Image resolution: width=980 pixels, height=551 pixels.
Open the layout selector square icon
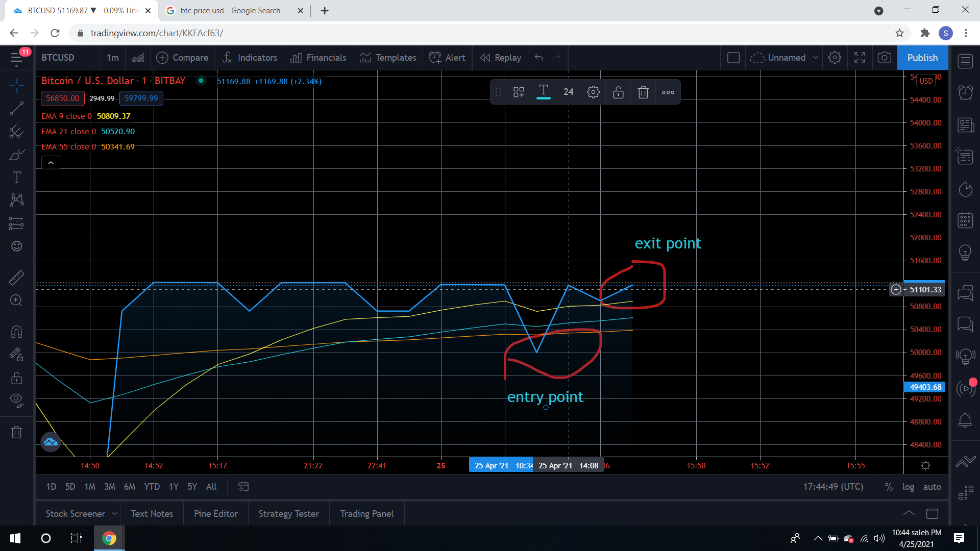click(733, 58)
